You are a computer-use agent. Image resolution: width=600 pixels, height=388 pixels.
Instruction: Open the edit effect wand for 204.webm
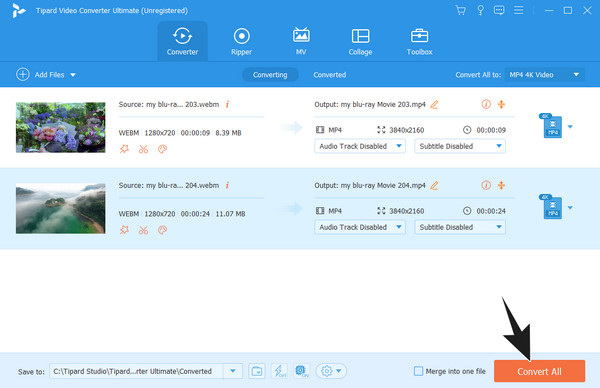(124, 230)
